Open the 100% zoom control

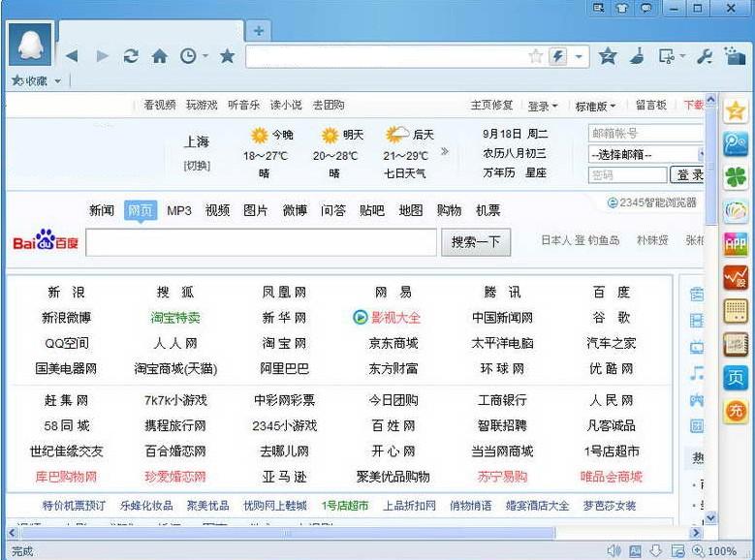coord(714,551)
